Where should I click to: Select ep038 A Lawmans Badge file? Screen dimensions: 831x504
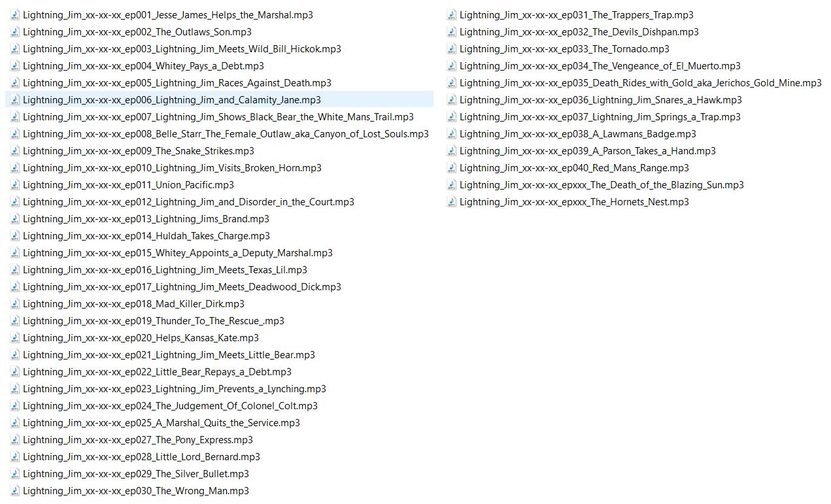click(577, 134)
